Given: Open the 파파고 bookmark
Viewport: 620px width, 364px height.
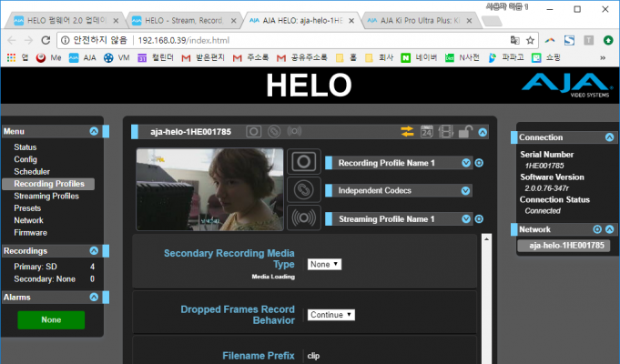Looking at the screenshot, I should pyautogui.click(x=506, y=58).
